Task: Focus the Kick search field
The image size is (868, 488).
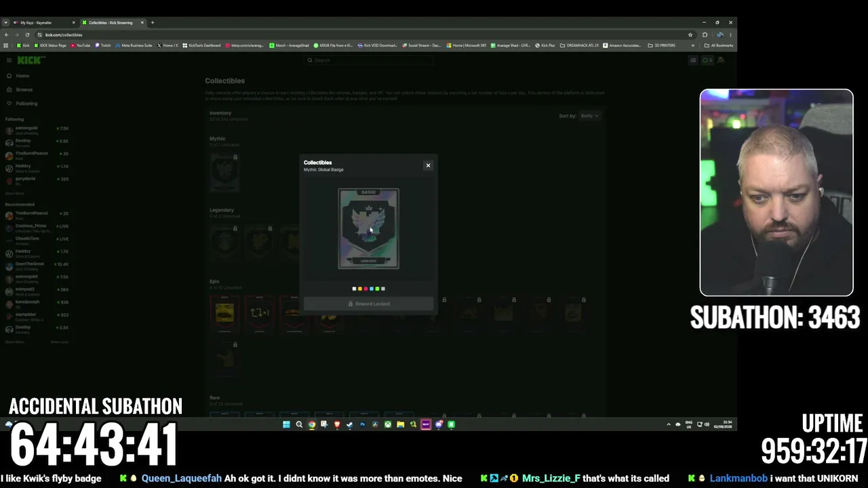Action: pos(369,60)
